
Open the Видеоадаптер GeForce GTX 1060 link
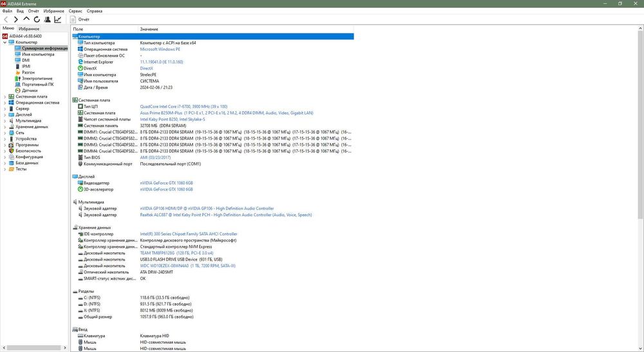[166, 183]
